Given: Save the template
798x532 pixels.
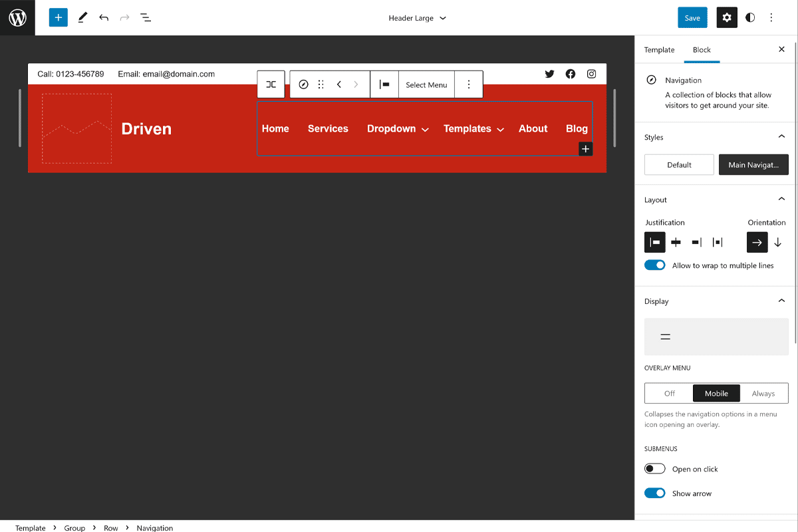Looking at the screenshot, I should pos(692,18).
